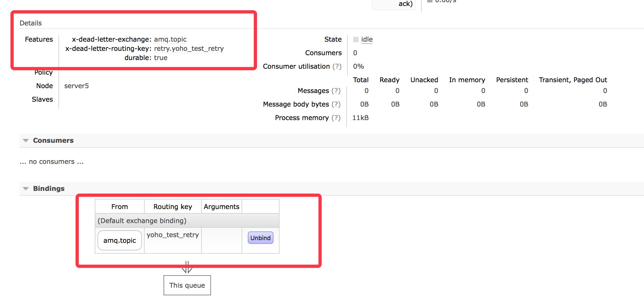Click the retry.yoho_test_retry dead-letter routing key value
The width and height of the screenshot is (644, 305).
tap(189, 48)
